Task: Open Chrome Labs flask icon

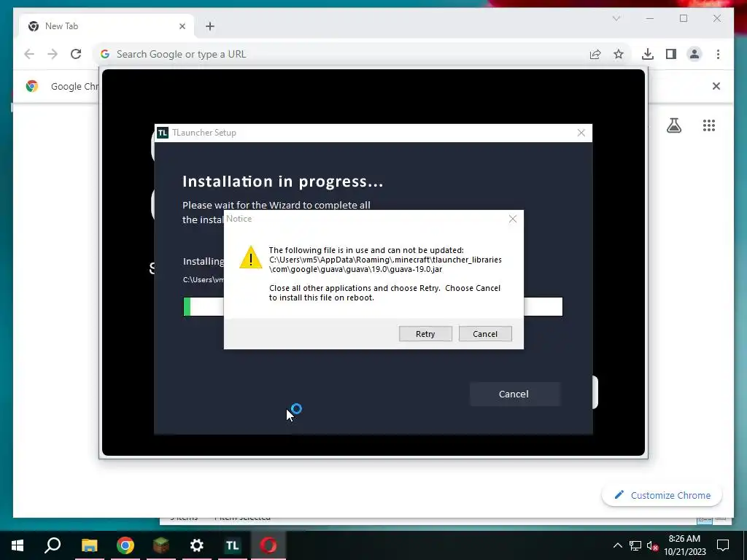Action: (x=673, y=125)
